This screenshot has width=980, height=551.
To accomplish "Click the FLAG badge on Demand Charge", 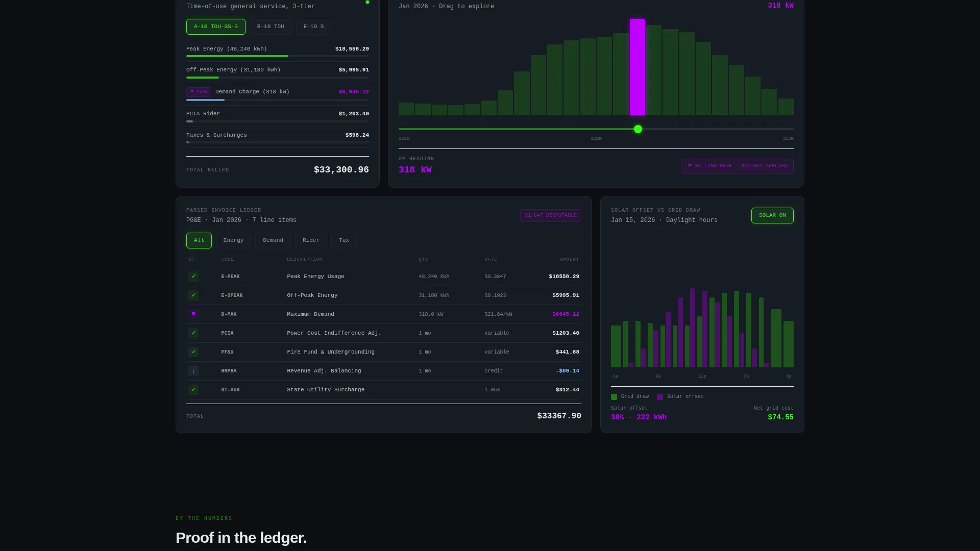I will [x=199, y=92].
